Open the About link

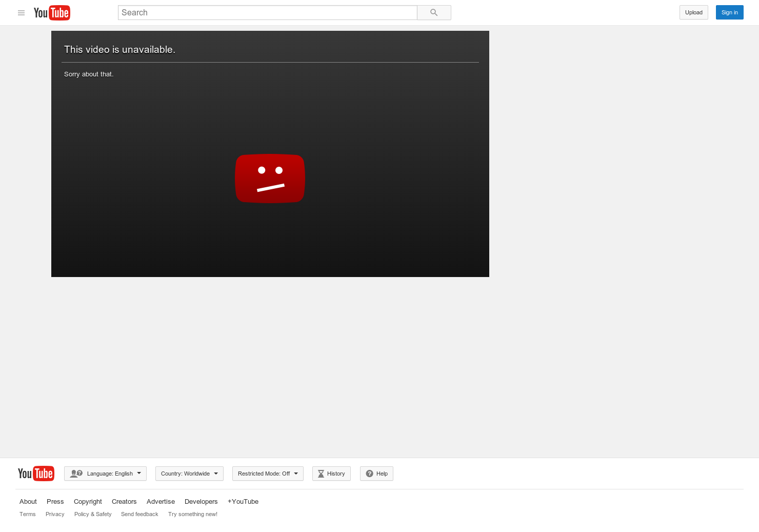(28, 502)
